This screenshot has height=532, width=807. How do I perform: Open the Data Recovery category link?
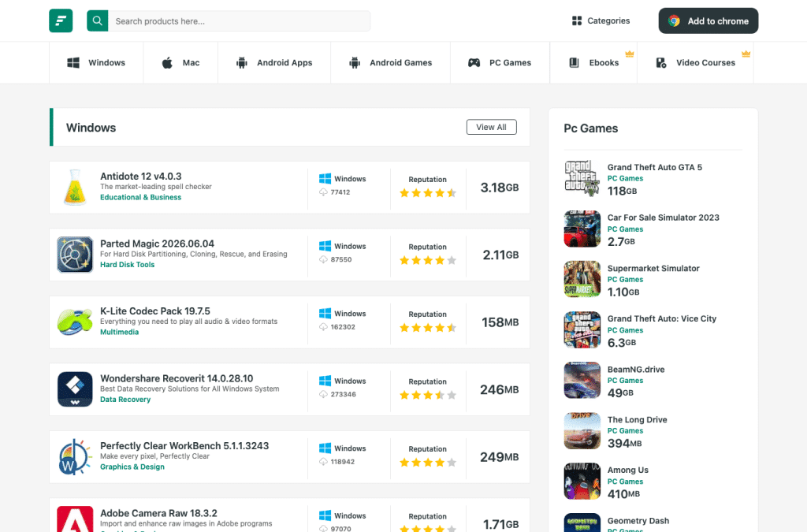coord(125,400)
